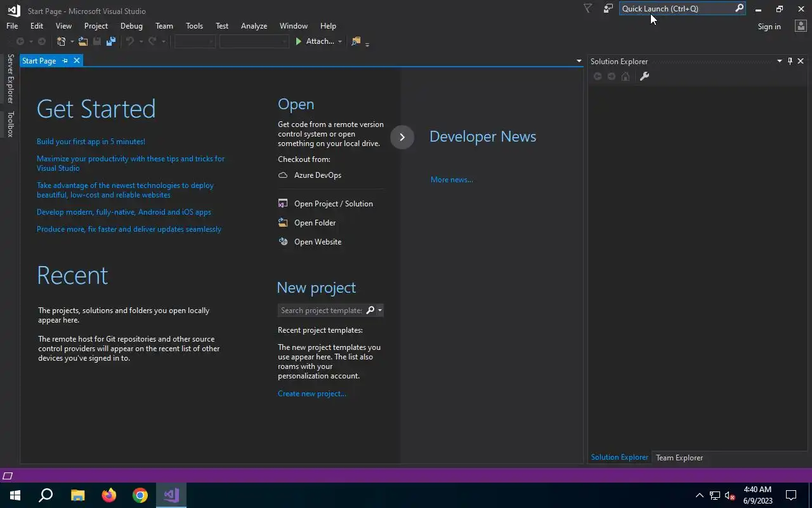
Task: Click the More news... link
Action: (x=452, y=180)
